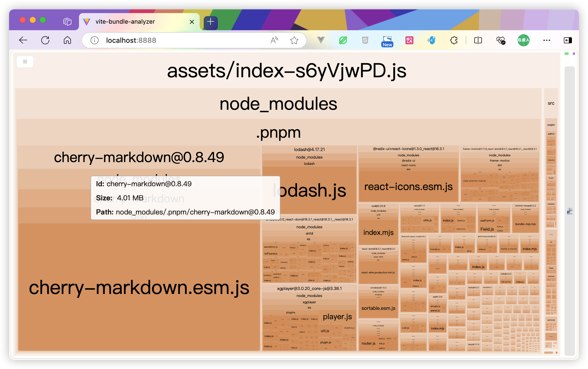This screenshot has height=369, width=588.
Task: Select the cherry-markdown.esm.js module
Action: (139, 287)
